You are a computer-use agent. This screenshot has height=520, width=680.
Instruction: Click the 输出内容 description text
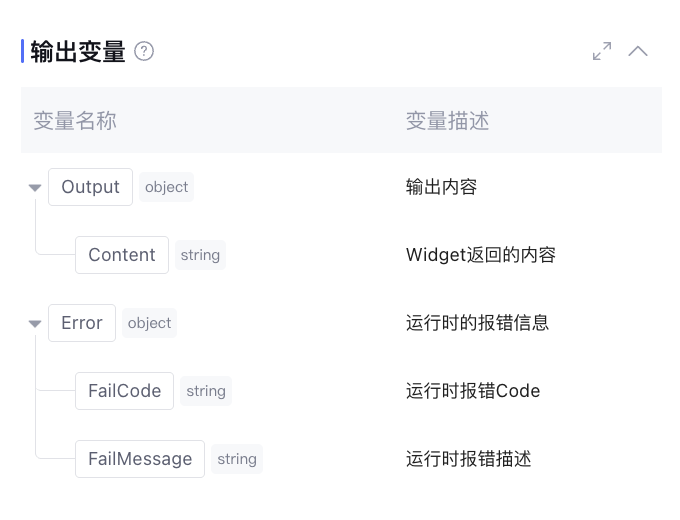point(441,187)
